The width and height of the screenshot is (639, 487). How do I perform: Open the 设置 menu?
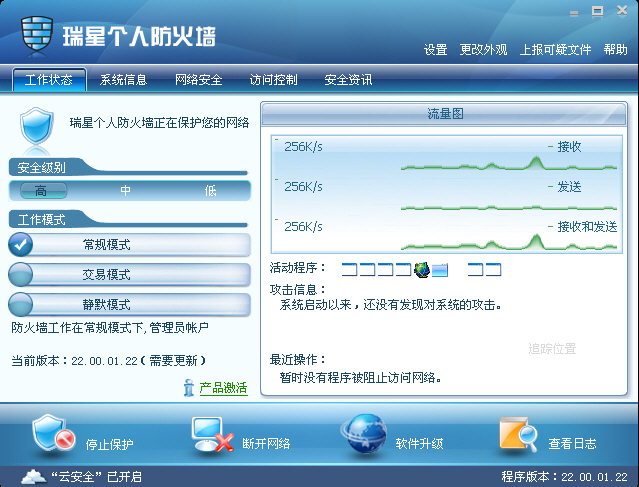[436, 50]
